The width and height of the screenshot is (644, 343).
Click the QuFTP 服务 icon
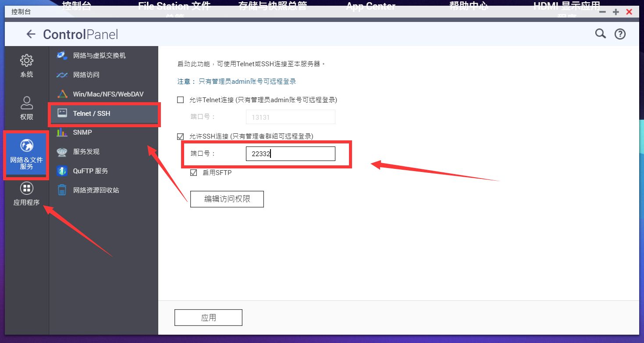[x=62, y=171]
